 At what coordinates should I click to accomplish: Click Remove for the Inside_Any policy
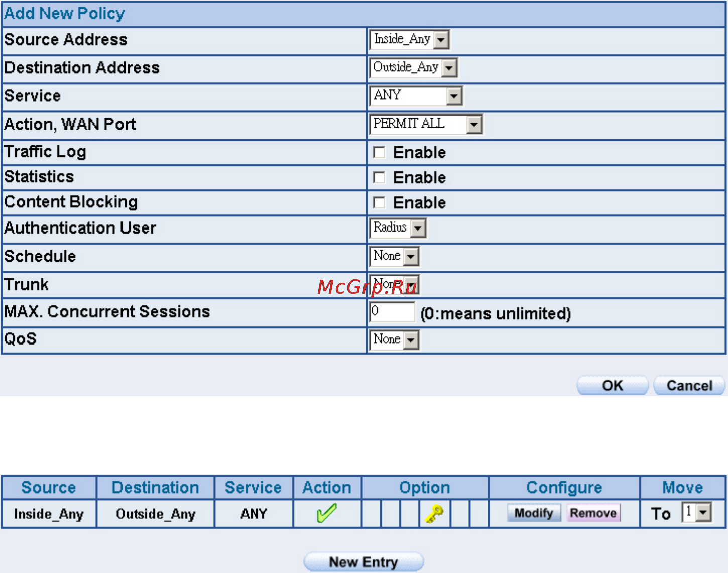coord(593,513)
